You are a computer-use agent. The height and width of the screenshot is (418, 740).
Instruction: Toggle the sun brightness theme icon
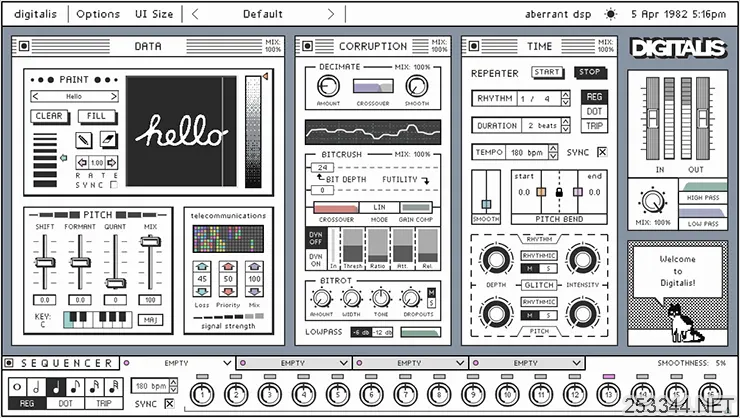pyautogui.click(x=611, y=14)
